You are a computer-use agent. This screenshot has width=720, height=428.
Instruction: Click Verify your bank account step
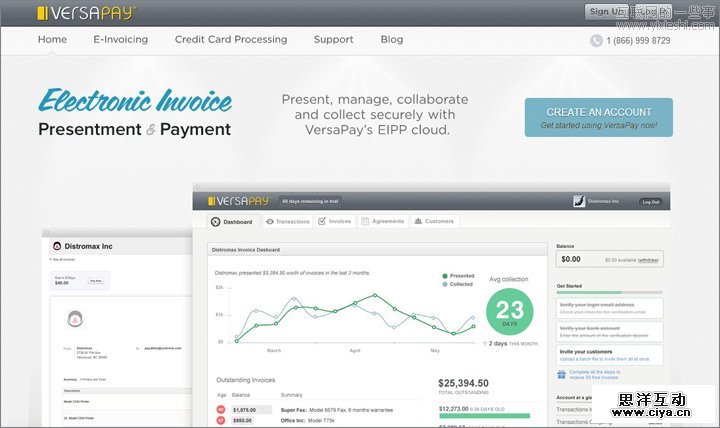click(609, 332)
